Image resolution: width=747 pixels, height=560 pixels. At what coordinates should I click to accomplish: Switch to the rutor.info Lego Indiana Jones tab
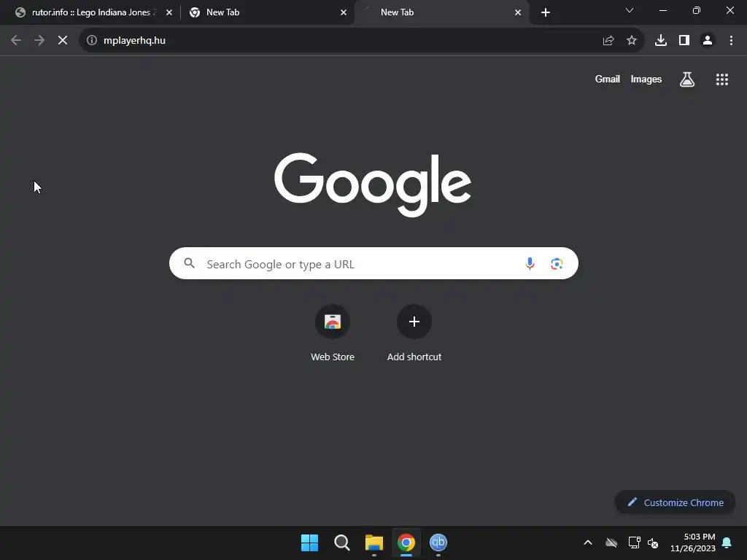90,12
